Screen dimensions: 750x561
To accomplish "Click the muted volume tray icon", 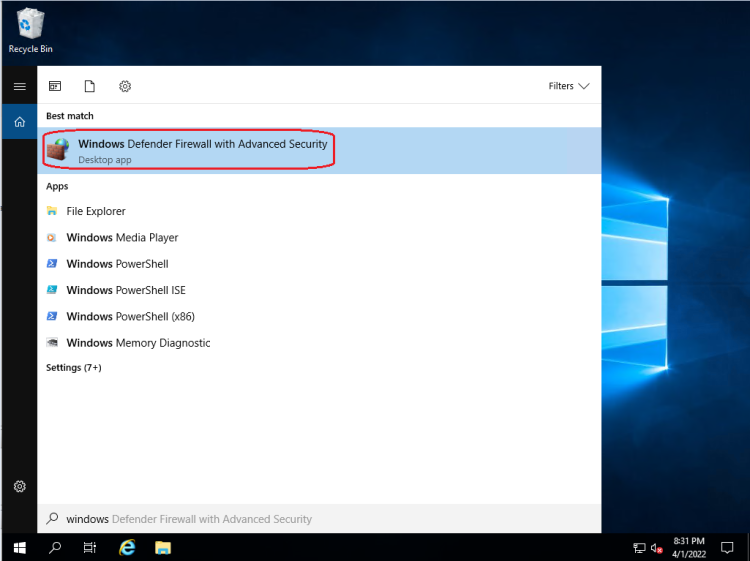I will (x=656, y=548).
